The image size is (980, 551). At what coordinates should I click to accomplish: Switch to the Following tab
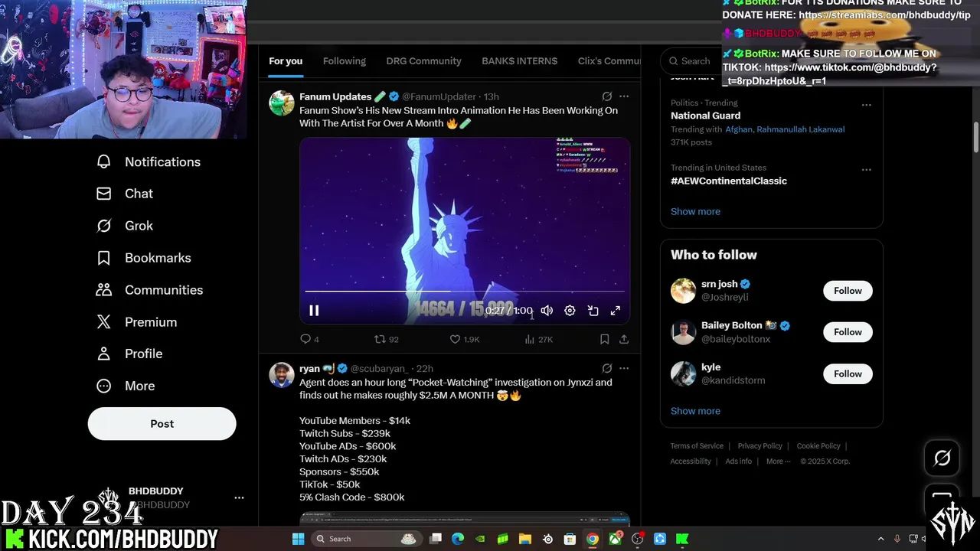345,61
